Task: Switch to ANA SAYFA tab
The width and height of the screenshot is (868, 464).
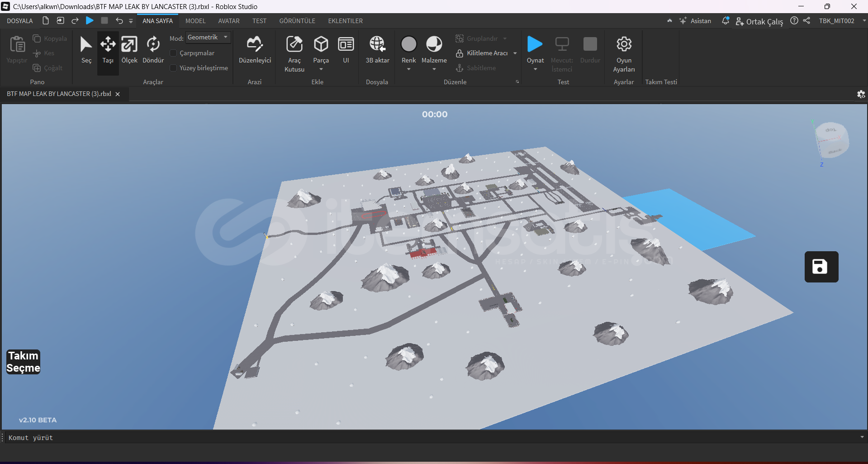Action: point(157,21)
